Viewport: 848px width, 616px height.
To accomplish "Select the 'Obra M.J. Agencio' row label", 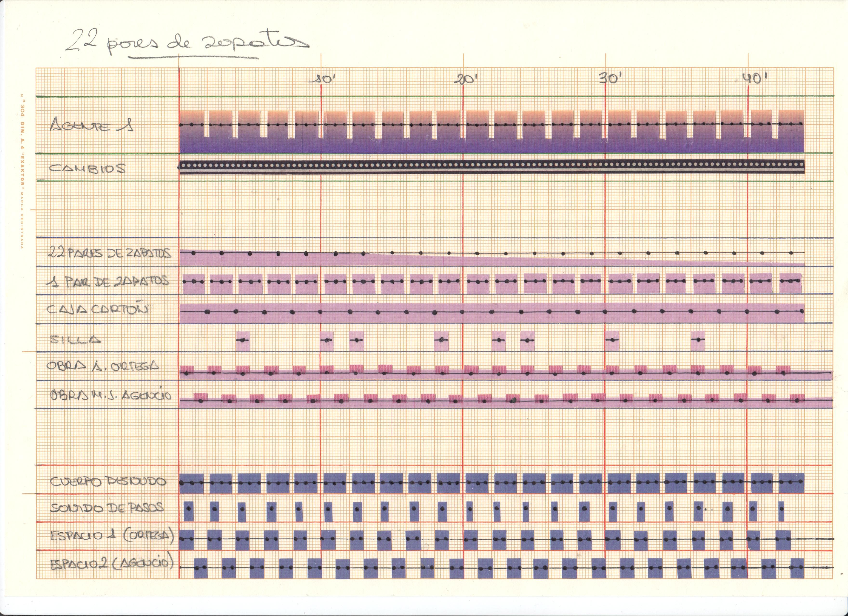I will tap(111, 395).
